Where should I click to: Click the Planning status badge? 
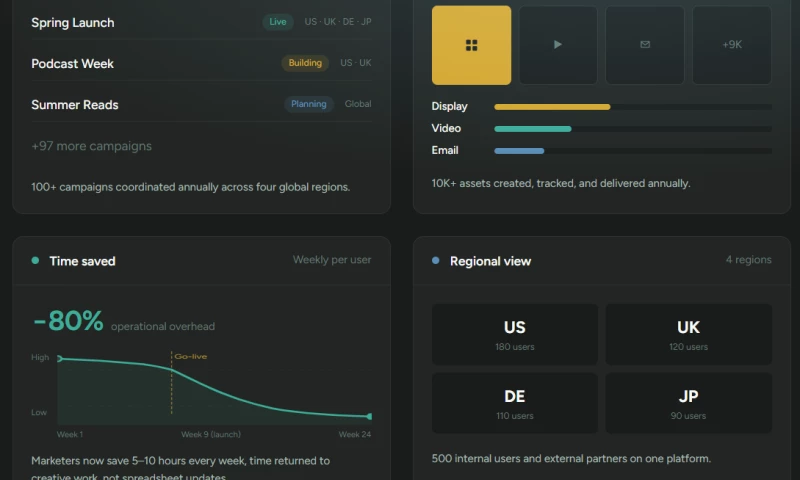coord(309,104)
